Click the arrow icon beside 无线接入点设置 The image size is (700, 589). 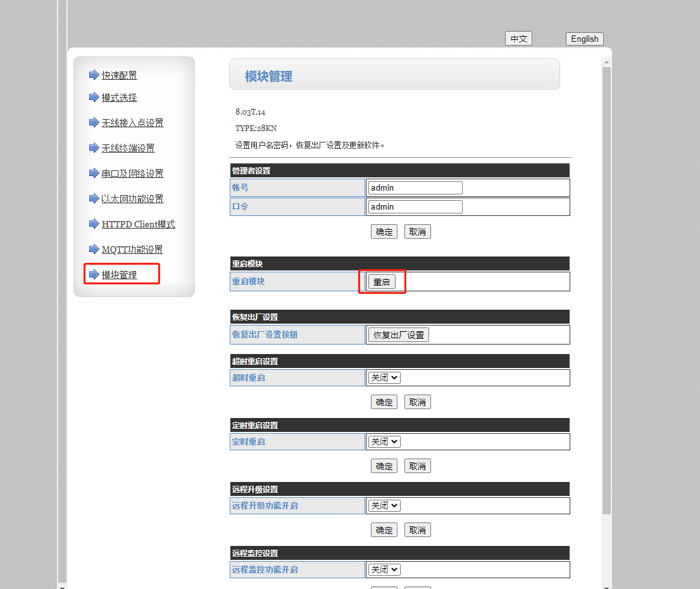click(x=94, y=122)
